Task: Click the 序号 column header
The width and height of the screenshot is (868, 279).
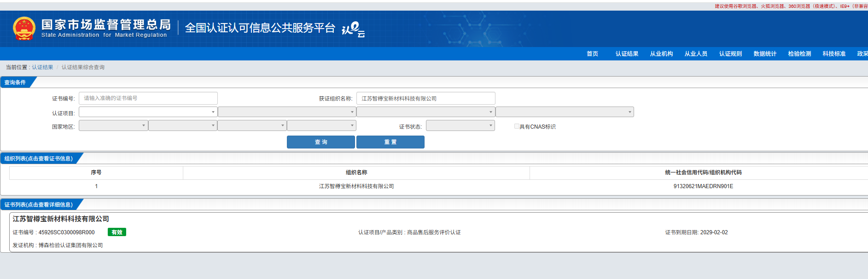Action: click(x=96, y=172)
